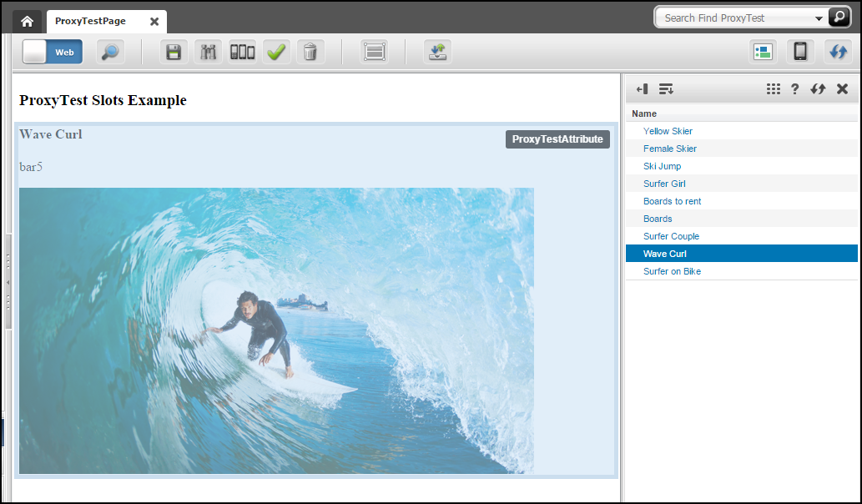862x504 pixels.
Task: Delete asset with trash can icon
Action: [310, 52]
